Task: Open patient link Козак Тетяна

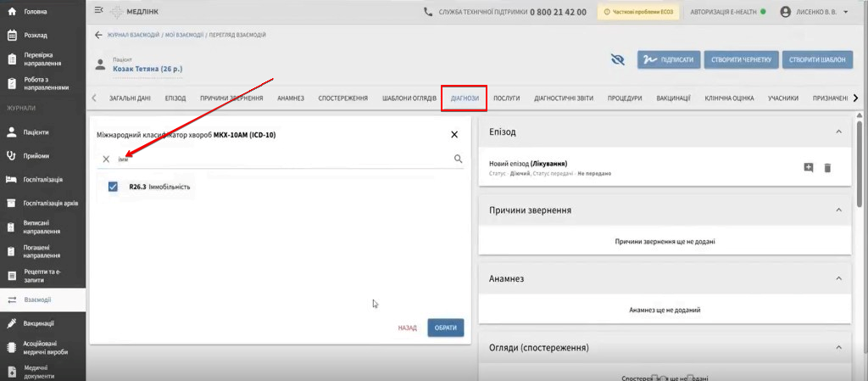Action: [147, 70]
